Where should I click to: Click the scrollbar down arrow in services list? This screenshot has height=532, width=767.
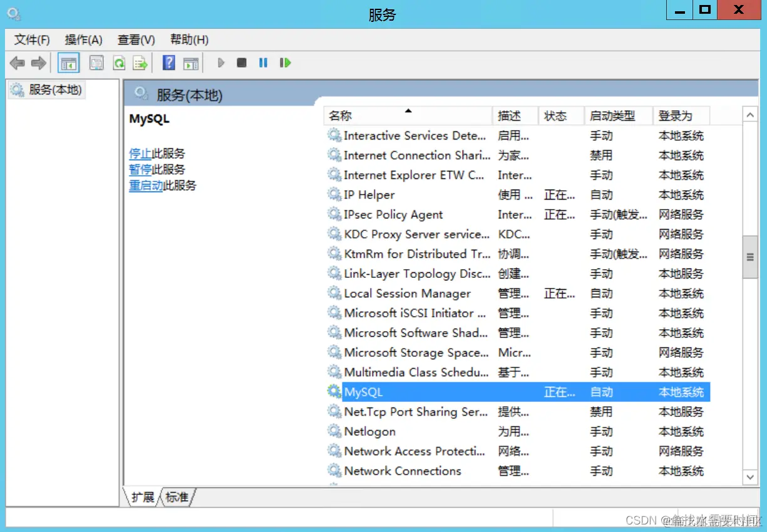coord(749,477)
